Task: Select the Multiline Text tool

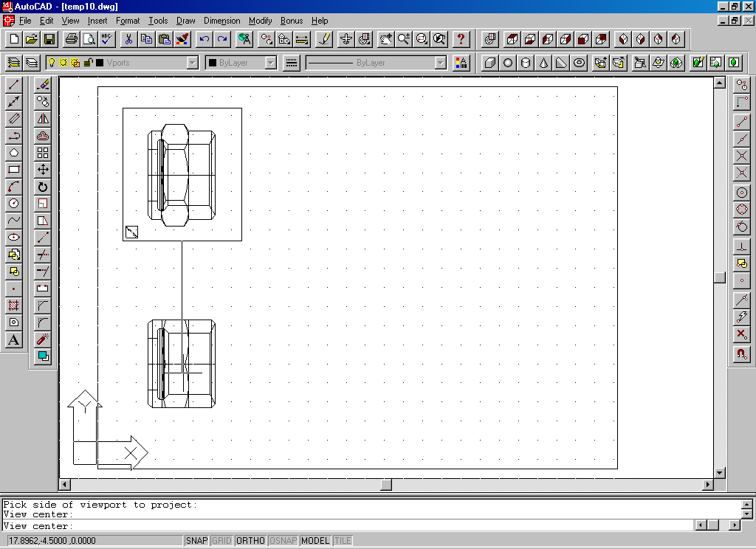Action: pyautogui.click(x=13, y=339)
